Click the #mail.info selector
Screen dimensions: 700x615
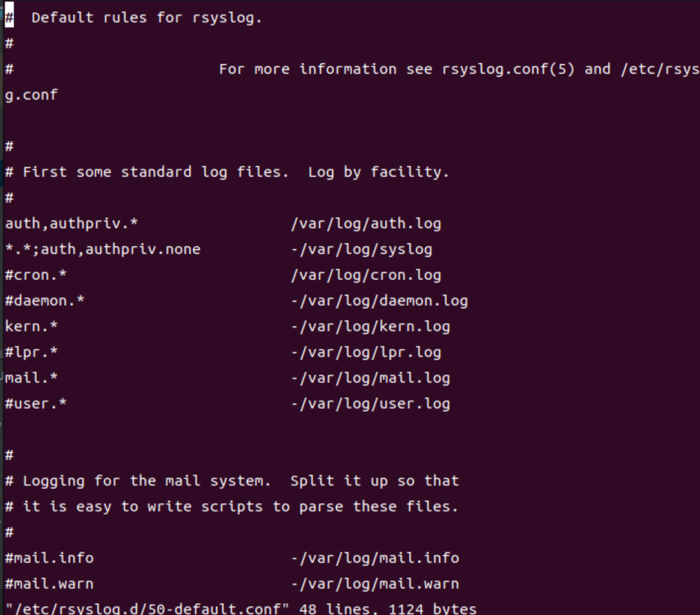[x=49, y=558]
